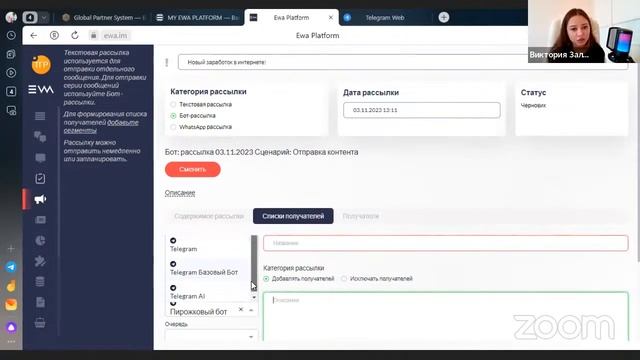640x360 pixels.
Task: Open Описание link
Action: (x=180, y=193)
